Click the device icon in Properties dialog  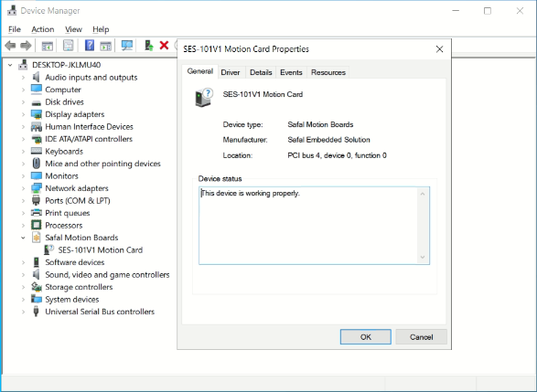click(x=204, y=98)
